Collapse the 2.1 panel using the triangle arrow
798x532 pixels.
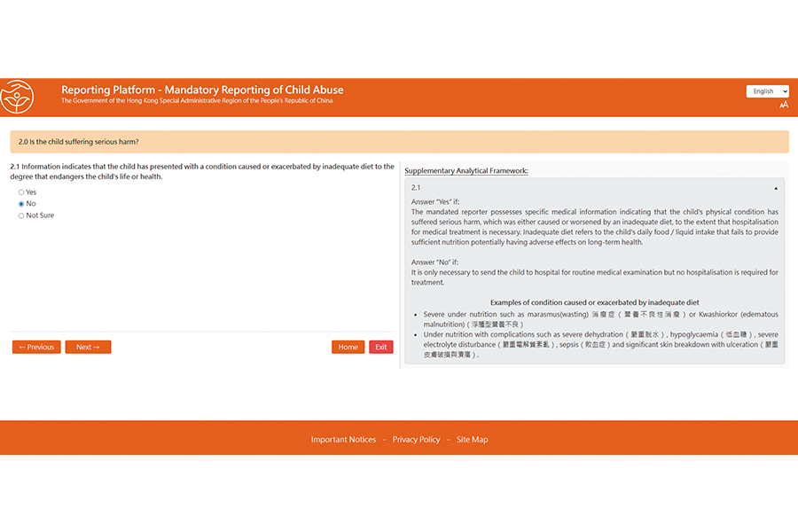point(776,188)
